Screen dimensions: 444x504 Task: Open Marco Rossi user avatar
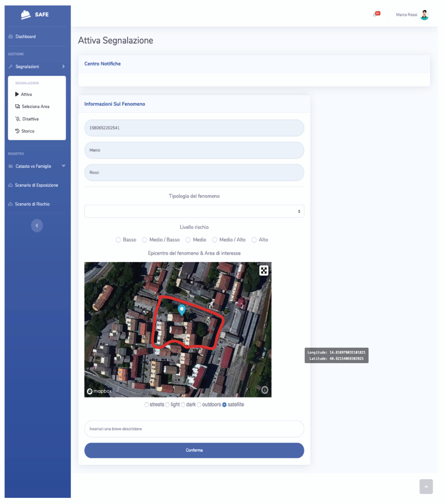tap(424, 15)
